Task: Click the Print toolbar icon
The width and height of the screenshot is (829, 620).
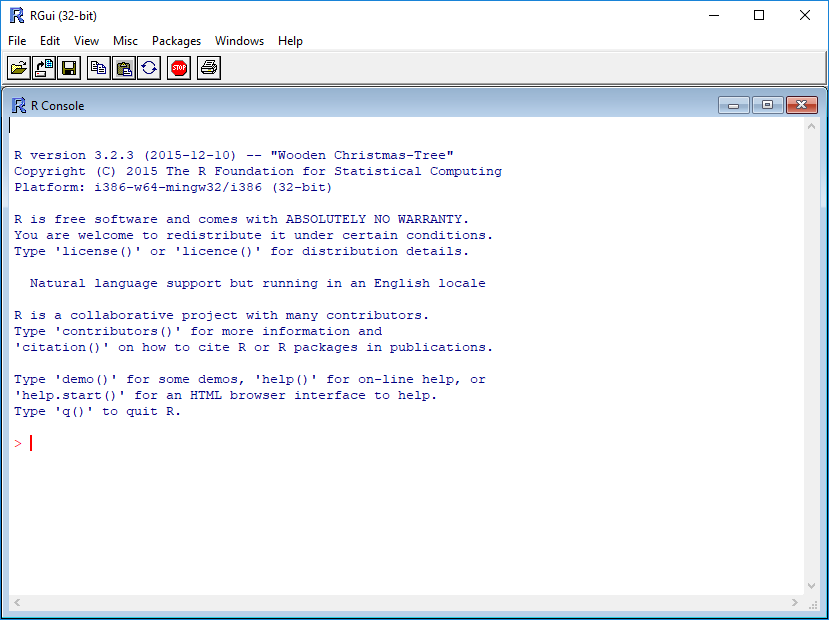Action: (x=209, y=68)
